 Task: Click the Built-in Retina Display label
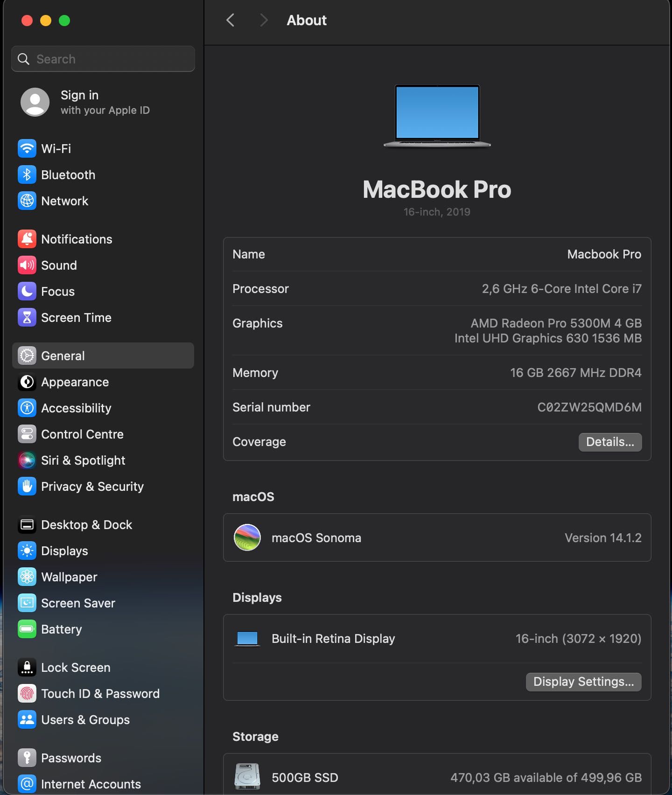333,639
